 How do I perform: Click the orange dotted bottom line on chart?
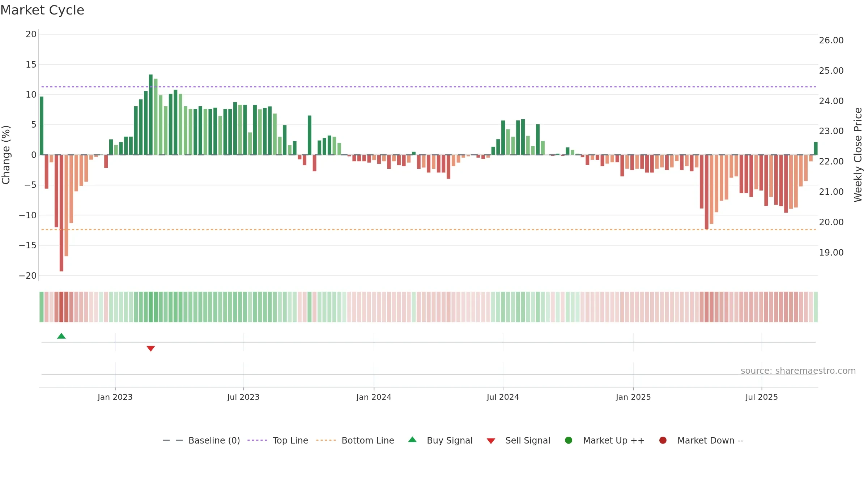(429, 230)
